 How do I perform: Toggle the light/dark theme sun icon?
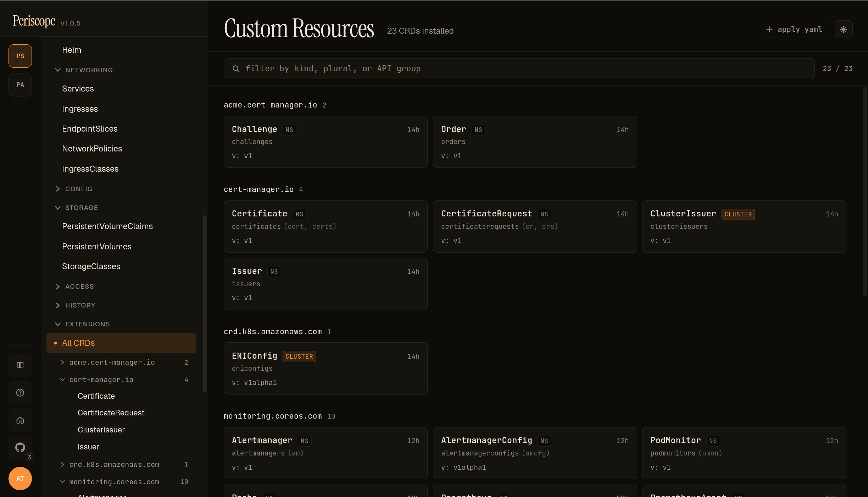[x=843, y=29]
